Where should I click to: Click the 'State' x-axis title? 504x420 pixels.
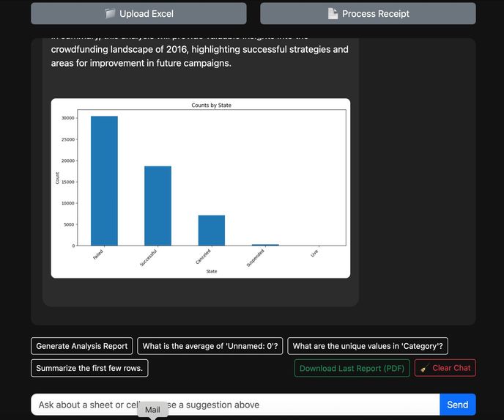(x=212, y=271)
